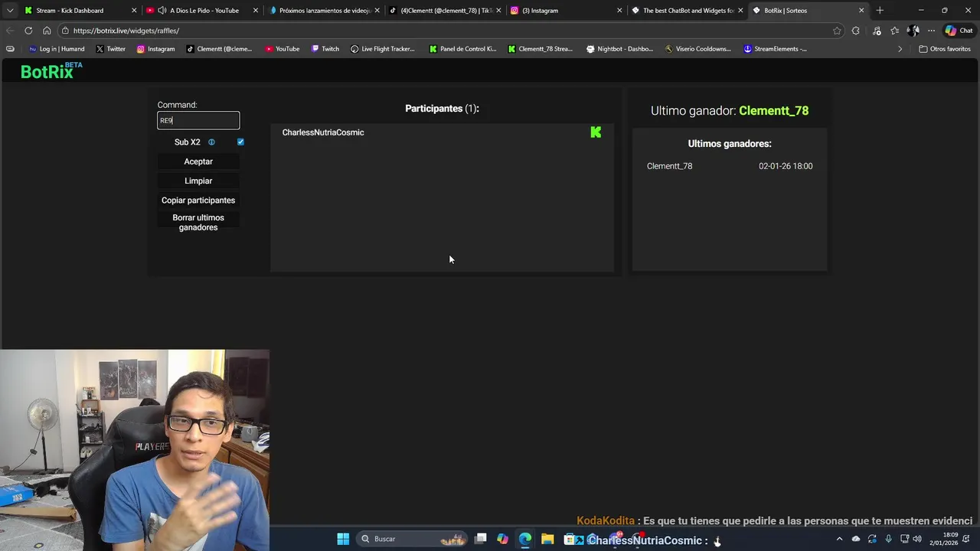Click the Aceptar button

198,161
